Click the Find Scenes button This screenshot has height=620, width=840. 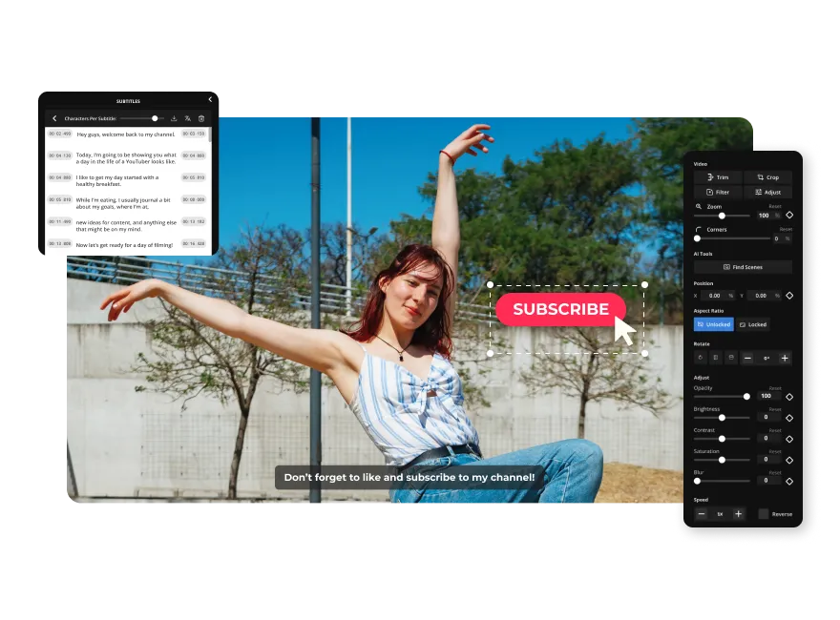click(743, 267)
